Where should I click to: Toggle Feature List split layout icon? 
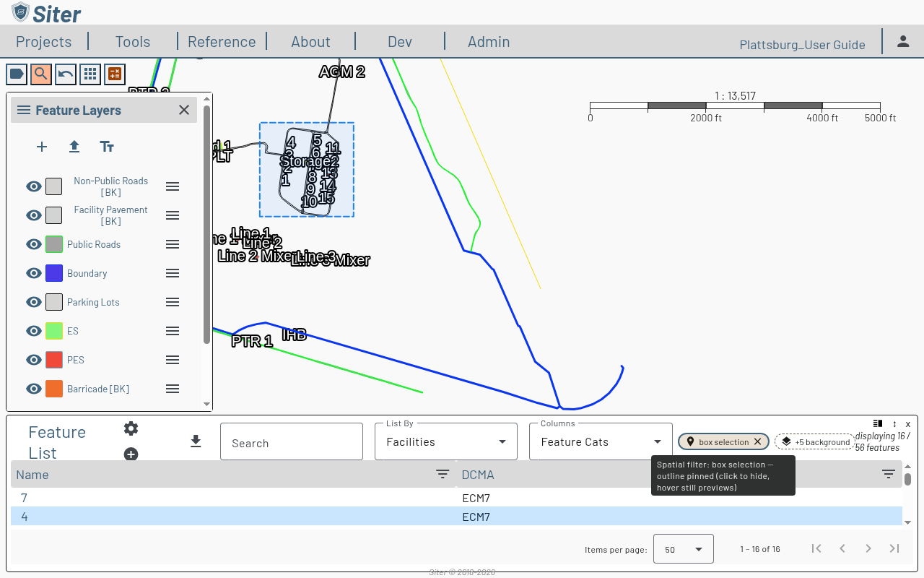[x=878, y=423]
